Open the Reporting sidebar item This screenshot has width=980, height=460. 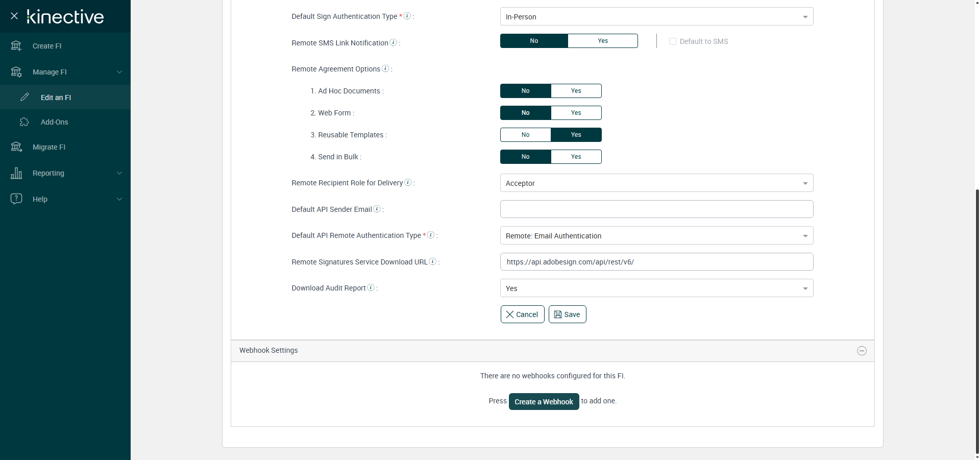coord(65,173)
